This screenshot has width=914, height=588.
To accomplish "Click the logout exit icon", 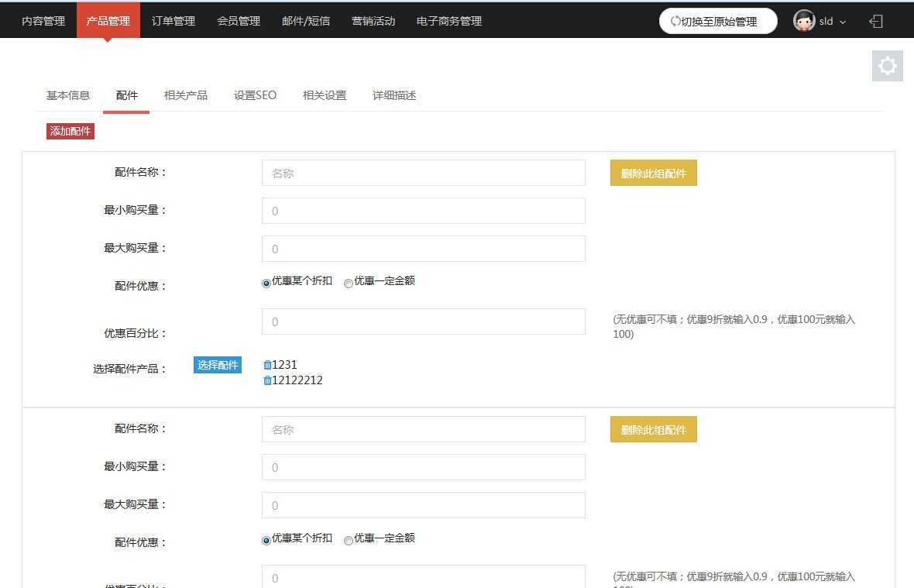I will 876,22.
